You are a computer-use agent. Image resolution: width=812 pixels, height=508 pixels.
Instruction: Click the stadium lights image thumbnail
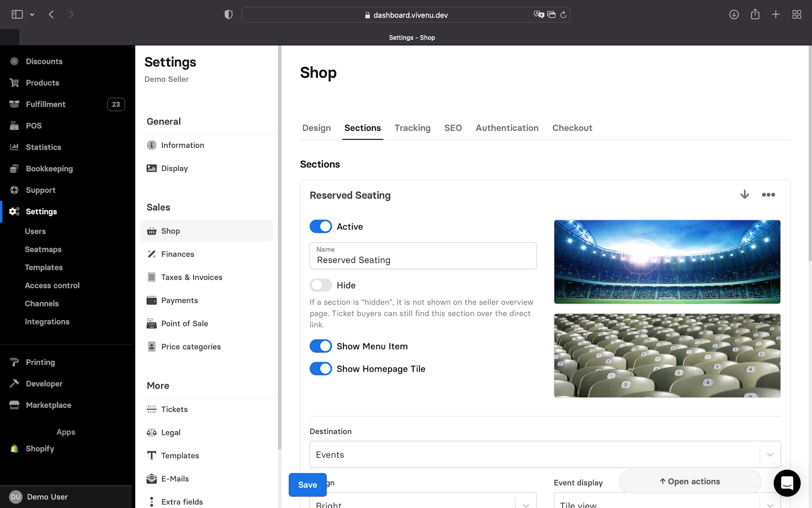click(667, 262)
